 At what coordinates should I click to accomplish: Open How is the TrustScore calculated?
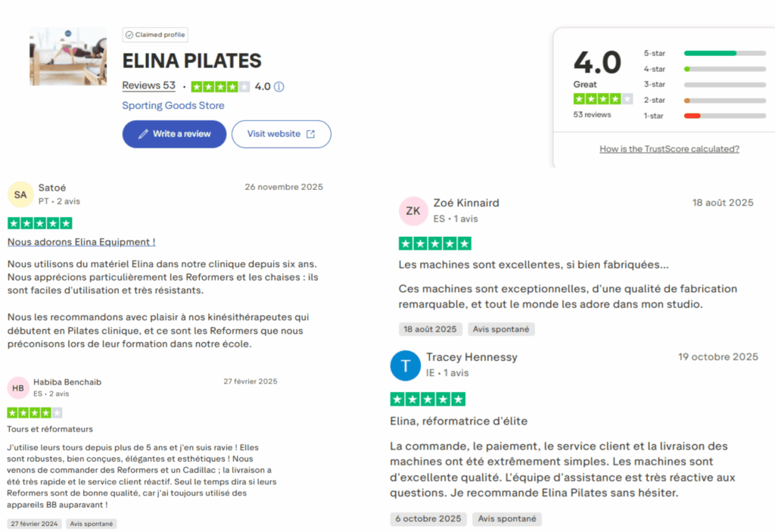(669, 149)
